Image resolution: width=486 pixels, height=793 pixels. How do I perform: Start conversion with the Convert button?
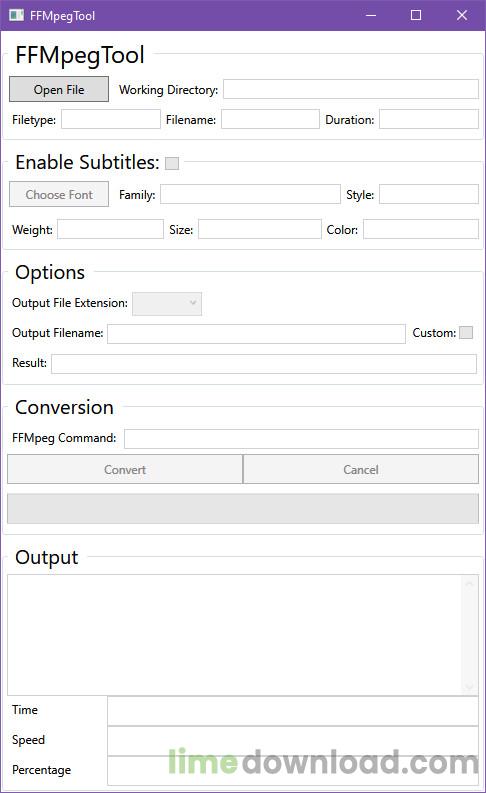(125, 469)
